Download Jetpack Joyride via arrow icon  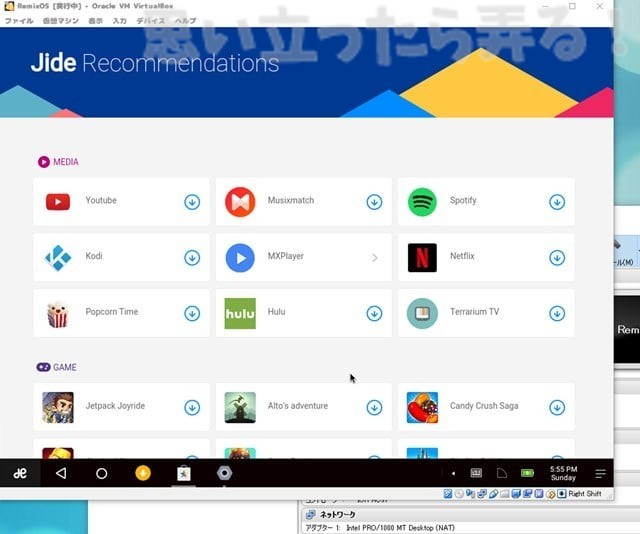pyautogui.click(x=192, y=407)
